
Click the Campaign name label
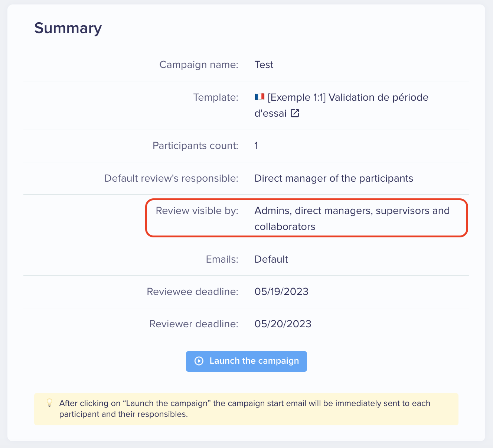tap(199, 65)
